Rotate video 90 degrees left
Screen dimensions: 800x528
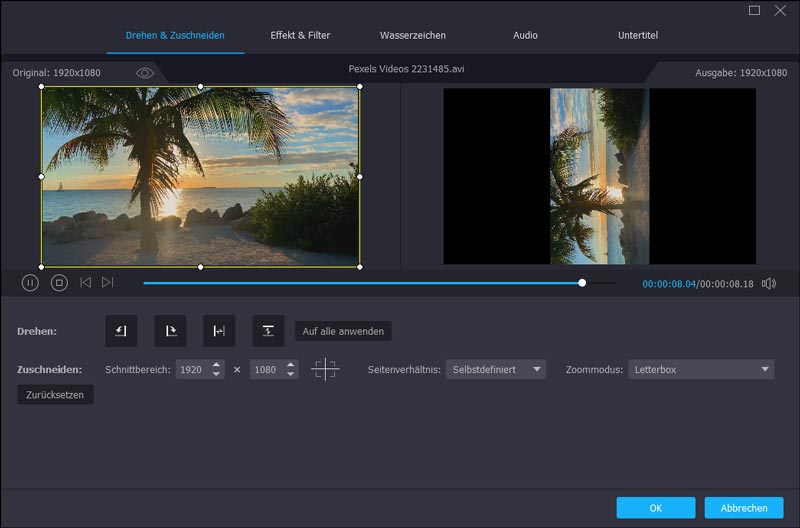click(121, 331)
